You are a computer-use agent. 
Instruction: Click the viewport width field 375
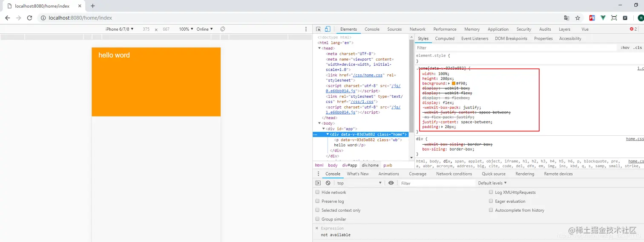146,29
